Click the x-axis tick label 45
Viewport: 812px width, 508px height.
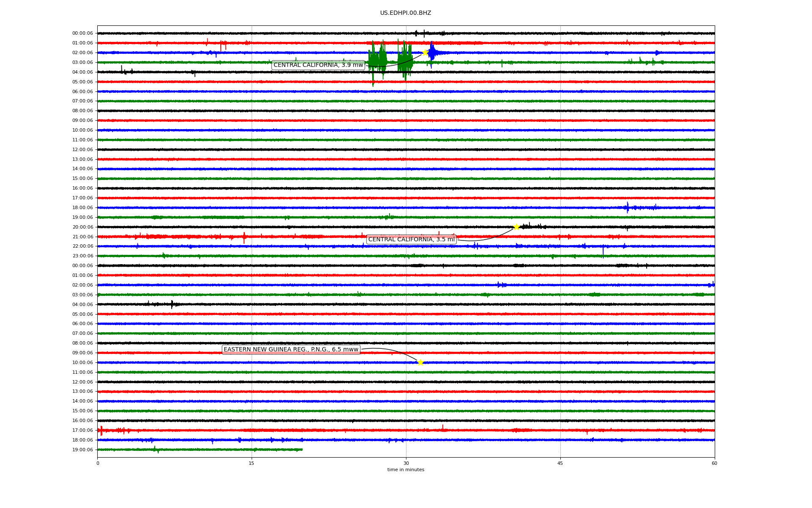coord(560,463)
